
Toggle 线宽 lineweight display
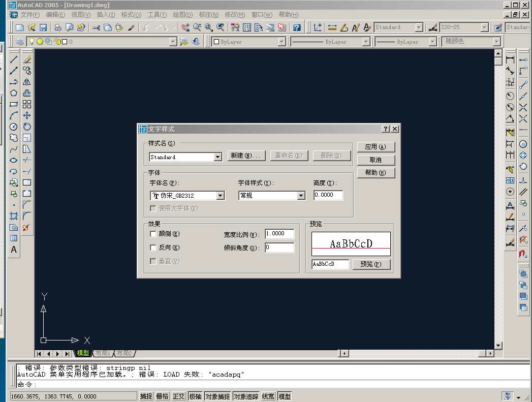pos(268,396)
